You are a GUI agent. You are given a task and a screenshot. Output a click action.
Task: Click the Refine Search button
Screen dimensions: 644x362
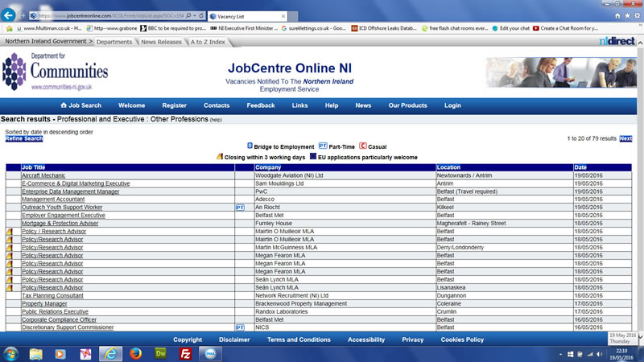click(x=24, y=138)
